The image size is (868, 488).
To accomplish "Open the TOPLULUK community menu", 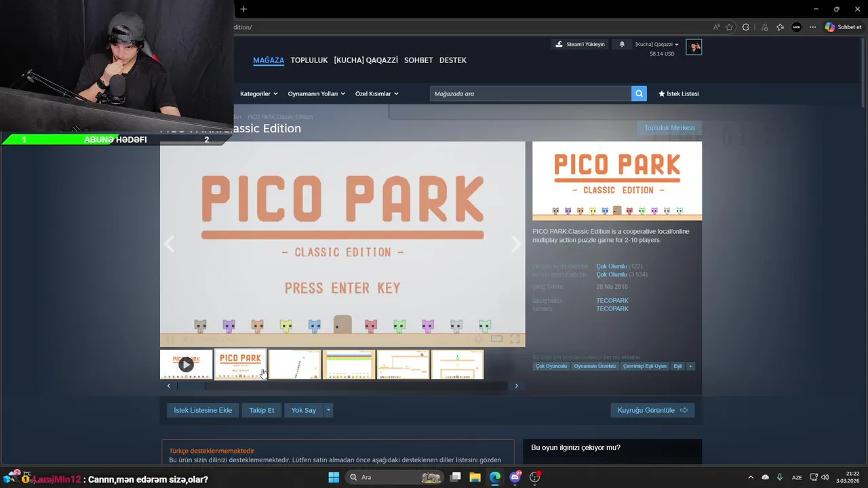I will 309,60.
